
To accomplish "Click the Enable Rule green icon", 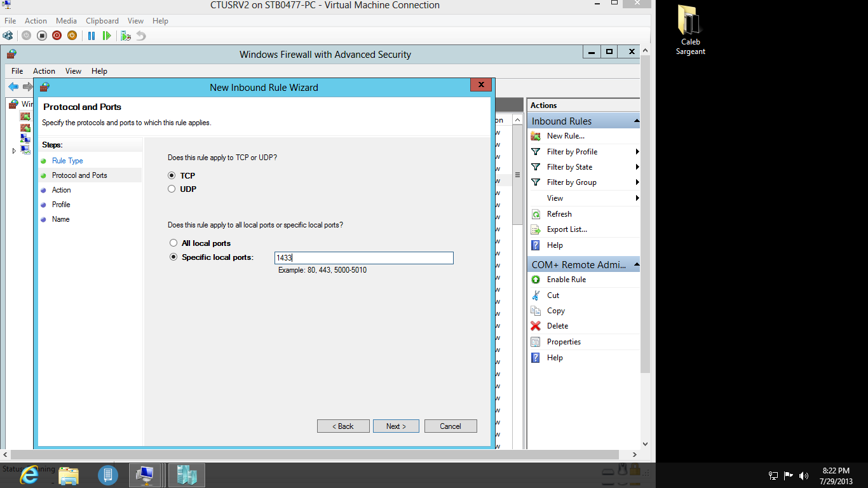I will (536, 280).
